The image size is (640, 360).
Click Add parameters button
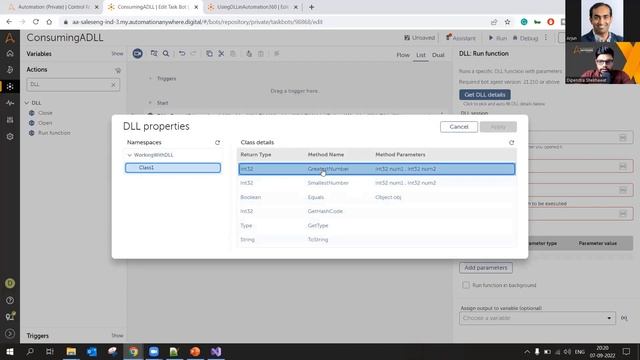click(x=486, y=268)
